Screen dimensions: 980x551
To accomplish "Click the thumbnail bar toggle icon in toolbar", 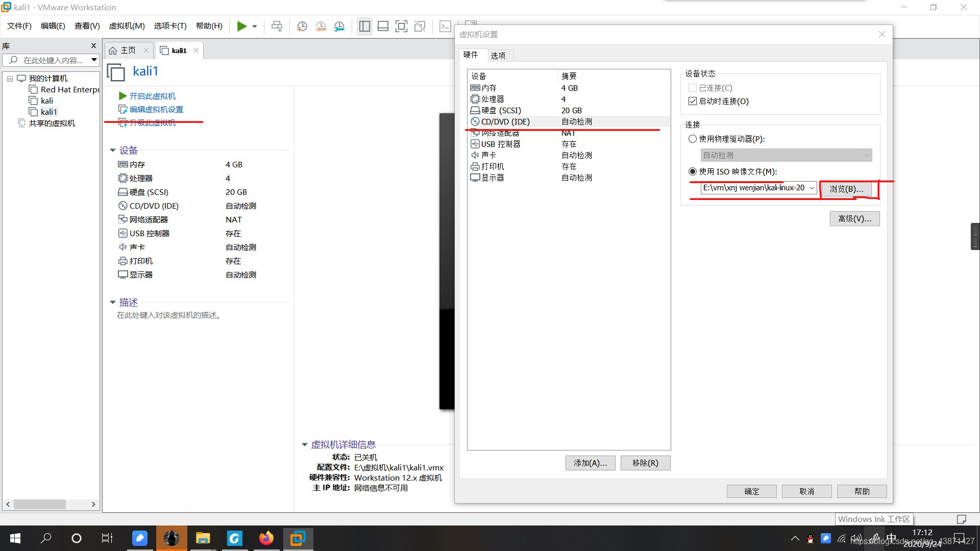I will (x=383, y=26).
